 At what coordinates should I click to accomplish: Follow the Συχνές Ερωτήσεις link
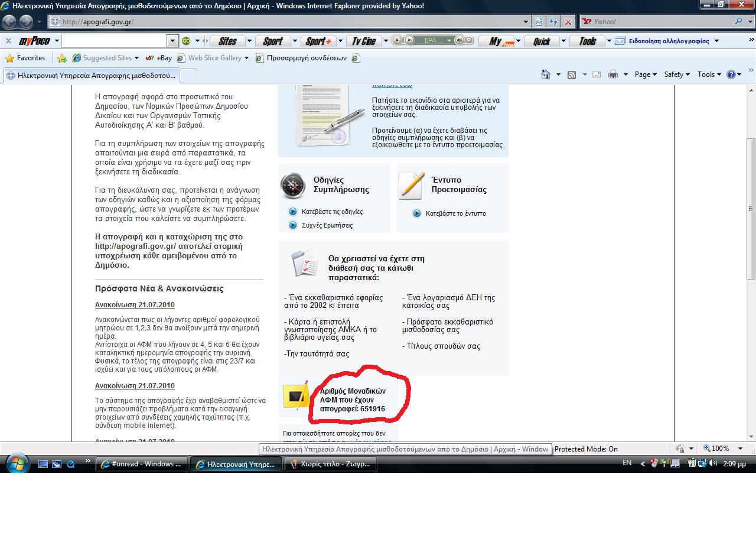pyautogui.click(x=327, y=225)
